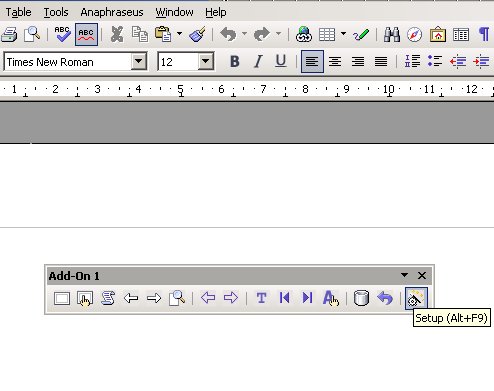Open Find & Replace binoculars icon
Image resolution: width=494 pixels, height=391 pixels.
[392, 34]
